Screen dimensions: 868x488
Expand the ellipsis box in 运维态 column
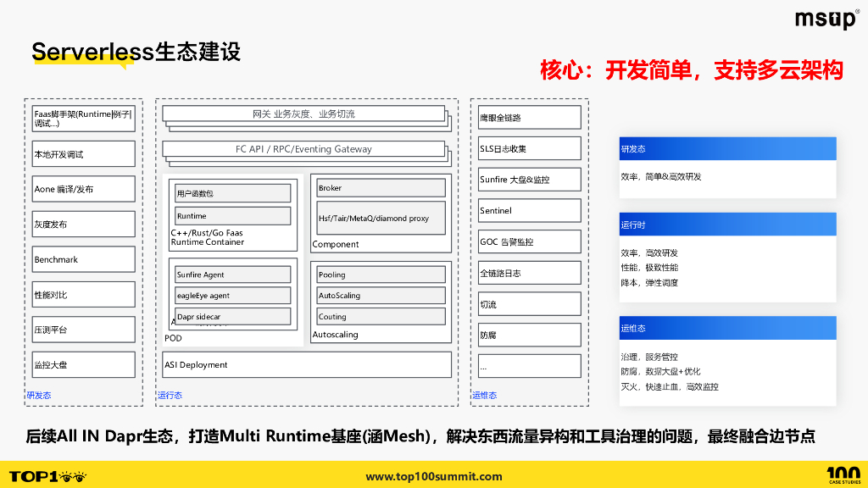pos(528,365)
